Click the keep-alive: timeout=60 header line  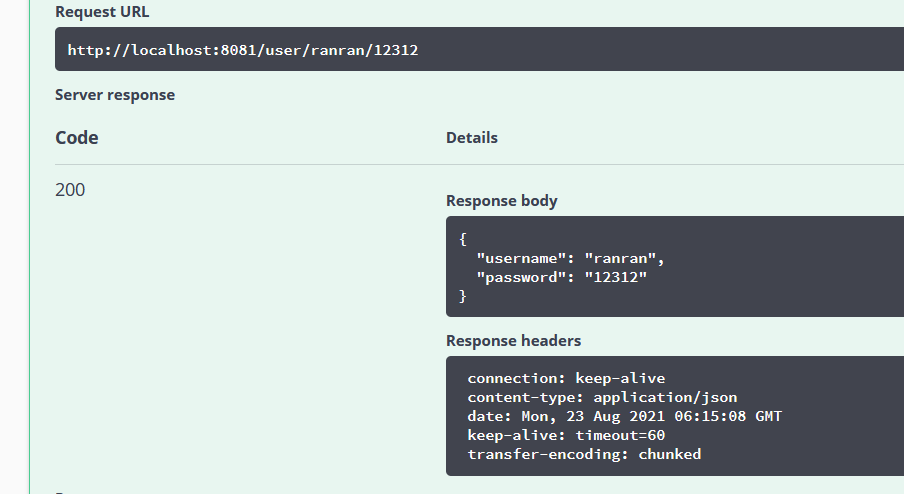(x=566, y=436)
